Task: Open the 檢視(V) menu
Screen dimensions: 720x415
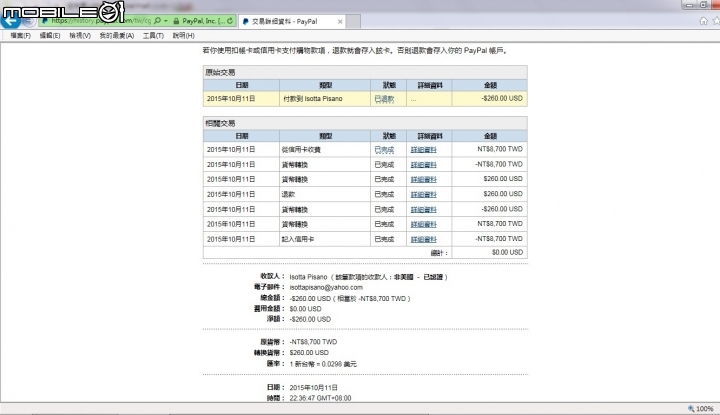Action: click(x=80, y=35)
